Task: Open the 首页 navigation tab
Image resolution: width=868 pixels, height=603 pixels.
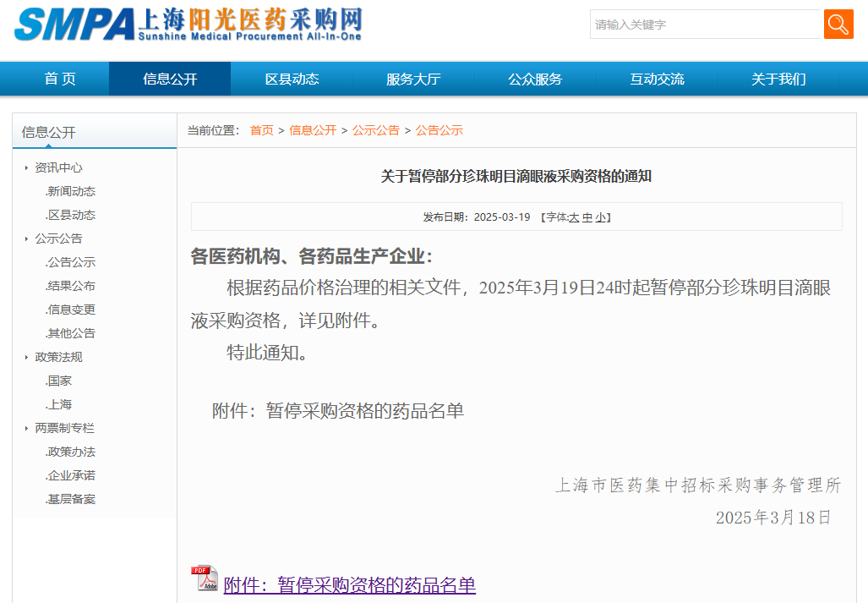Action: point(60,79)
